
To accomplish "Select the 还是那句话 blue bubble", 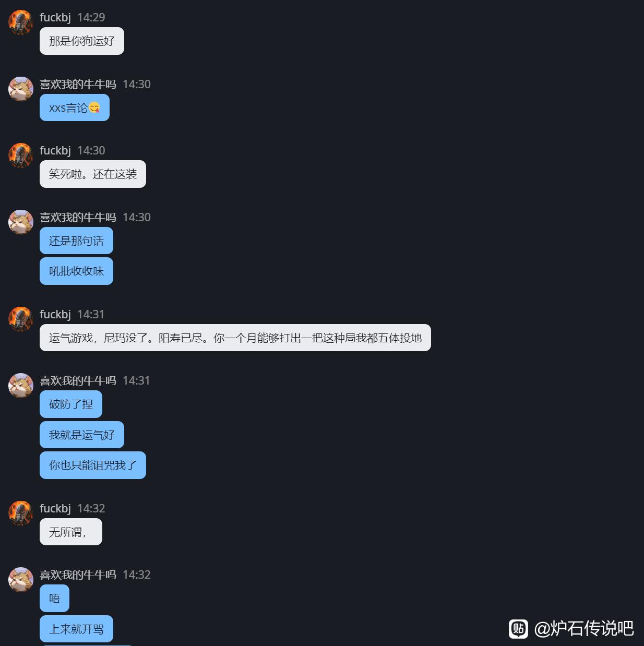I will pos(76,241).
